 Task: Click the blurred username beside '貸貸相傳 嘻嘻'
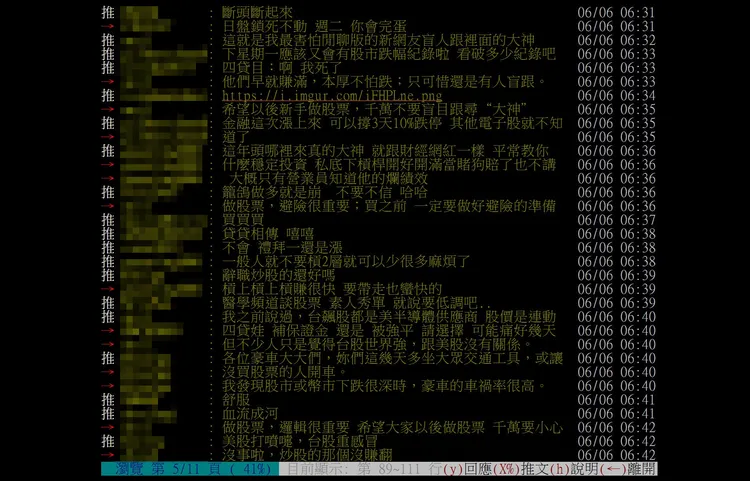point(161,234)
